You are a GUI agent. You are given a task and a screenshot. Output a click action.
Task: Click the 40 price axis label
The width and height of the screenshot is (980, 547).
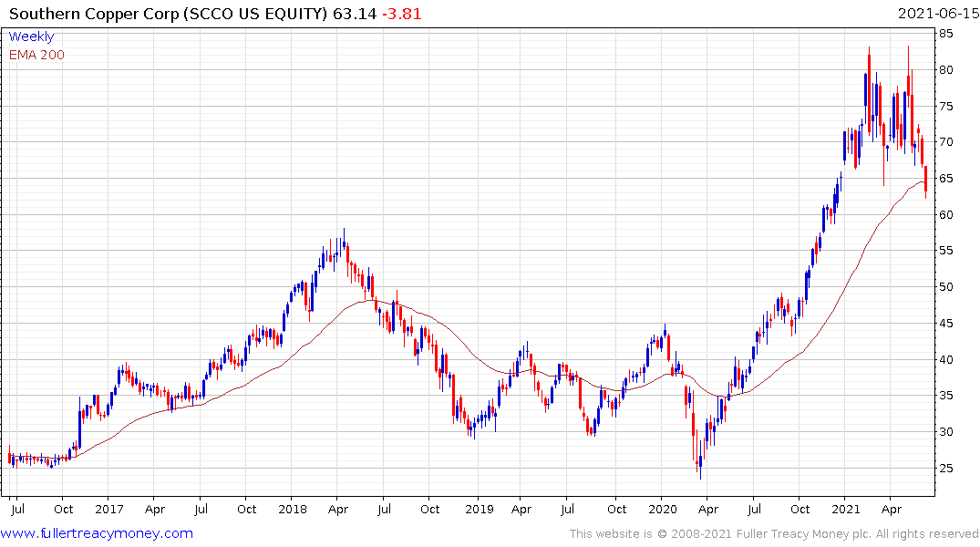945,359
